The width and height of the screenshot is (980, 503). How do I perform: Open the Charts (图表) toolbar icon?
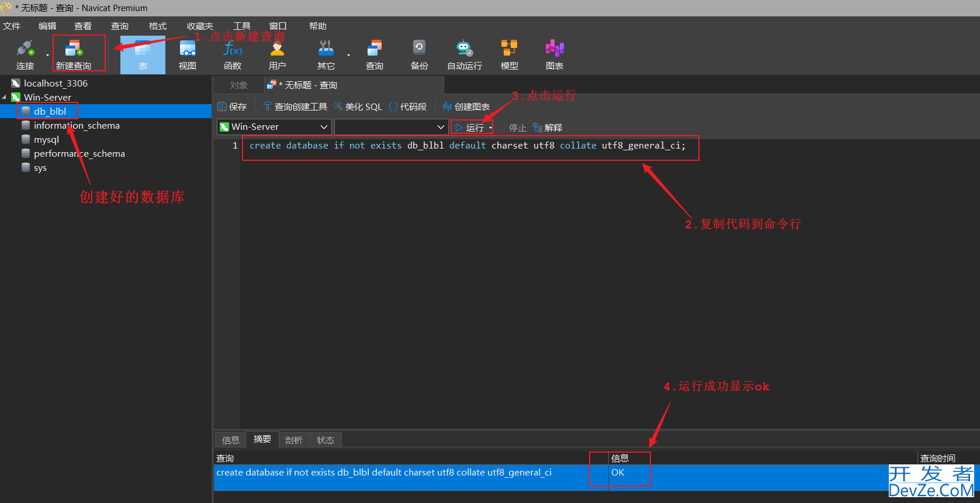click(x=554, y=55)
